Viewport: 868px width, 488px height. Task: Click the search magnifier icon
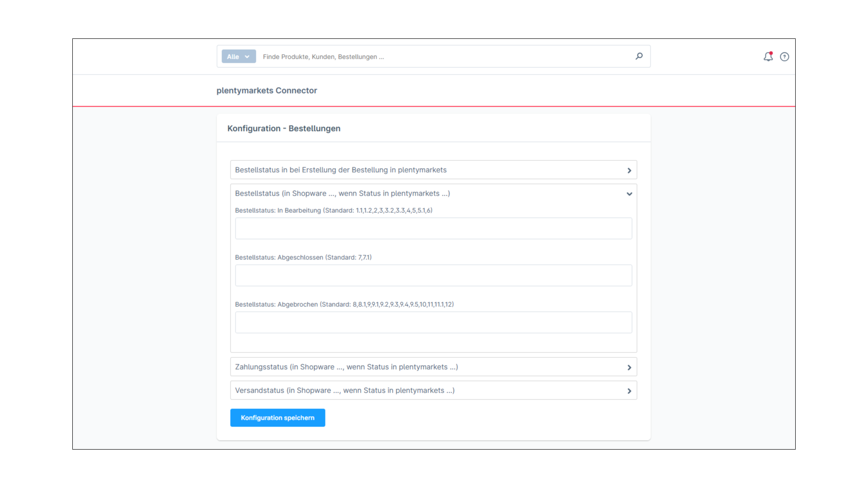tap(639, 56)
